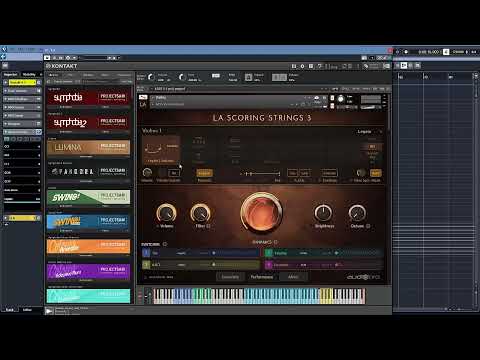Toggle the green mic channel button

[x=269, y=253]
